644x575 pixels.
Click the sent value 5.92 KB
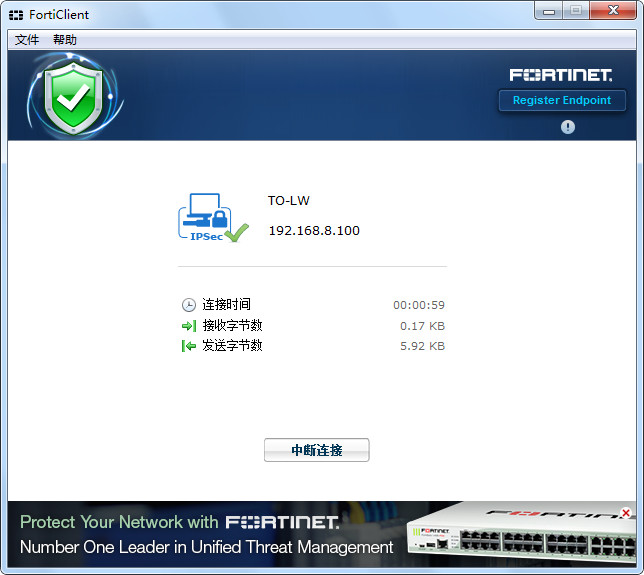click(423, 346)
